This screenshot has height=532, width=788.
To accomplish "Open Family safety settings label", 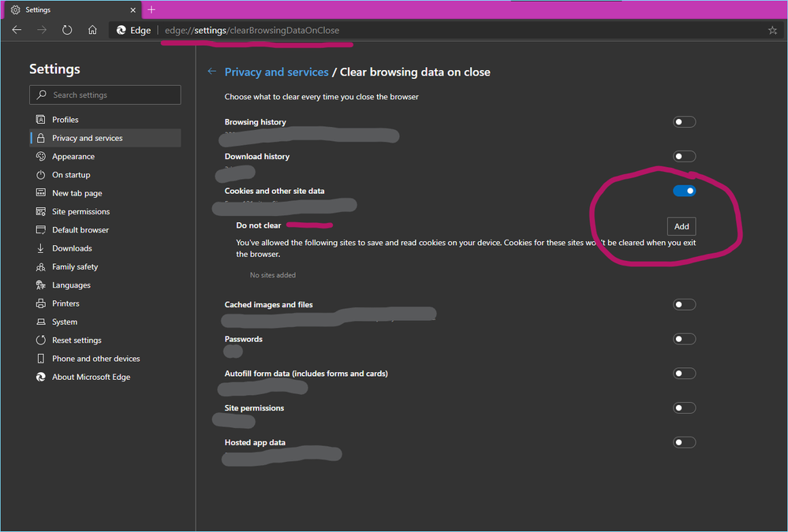I will (75, 266).
